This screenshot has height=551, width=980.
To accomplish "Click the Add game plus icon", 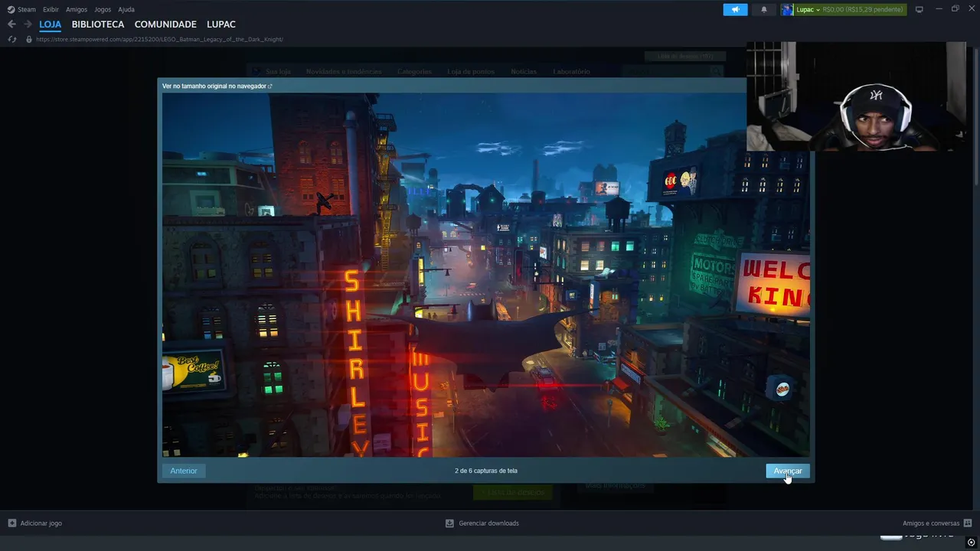I will pyautogui.click(x=11, y=523).
